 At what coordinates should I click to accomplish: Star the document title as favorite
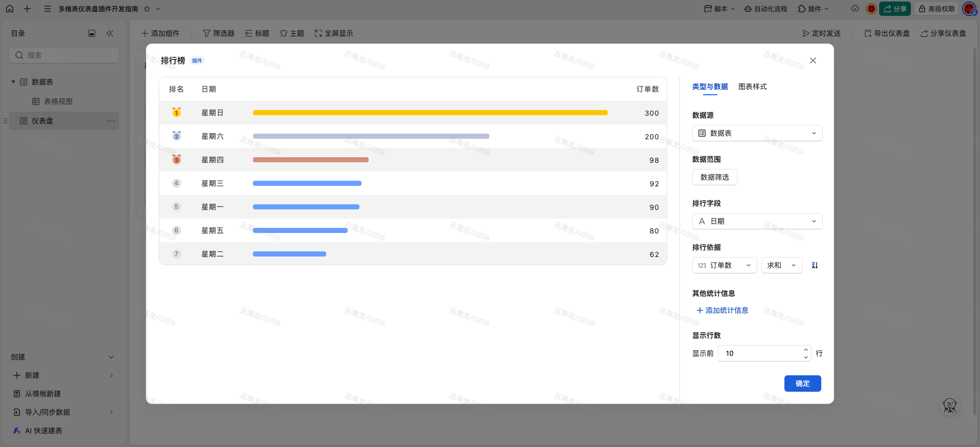147,9
